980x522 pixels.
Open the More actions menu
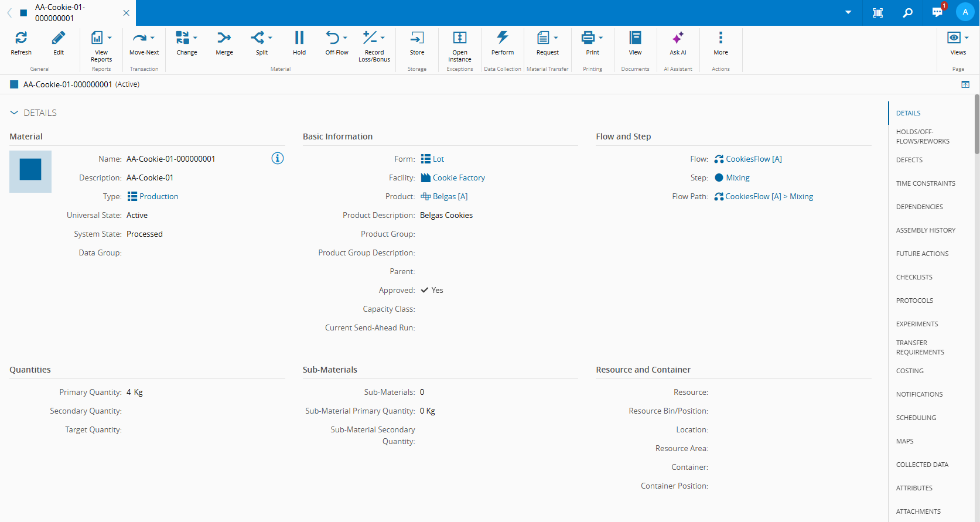click(721, 38)
